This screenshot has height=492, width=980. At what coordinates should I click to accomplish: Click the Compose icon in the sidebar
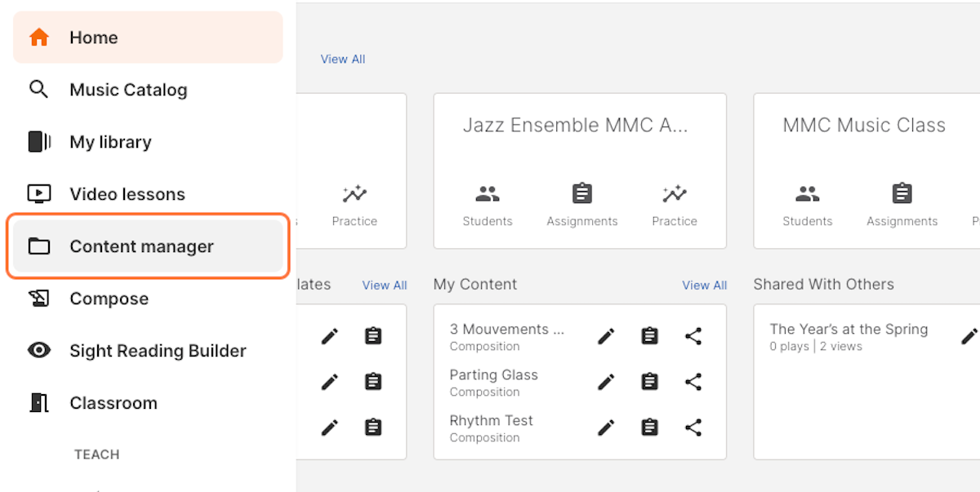39,299
